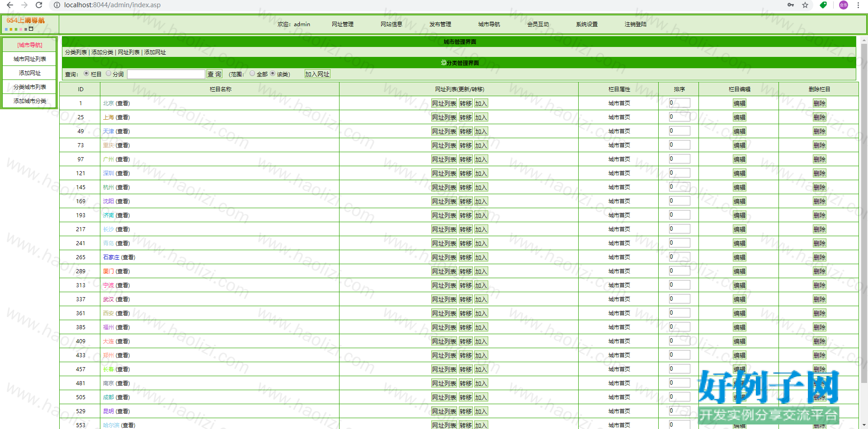Click 加入 button for 天津 row
Screen dimensions: 868x429
[481, 131]
